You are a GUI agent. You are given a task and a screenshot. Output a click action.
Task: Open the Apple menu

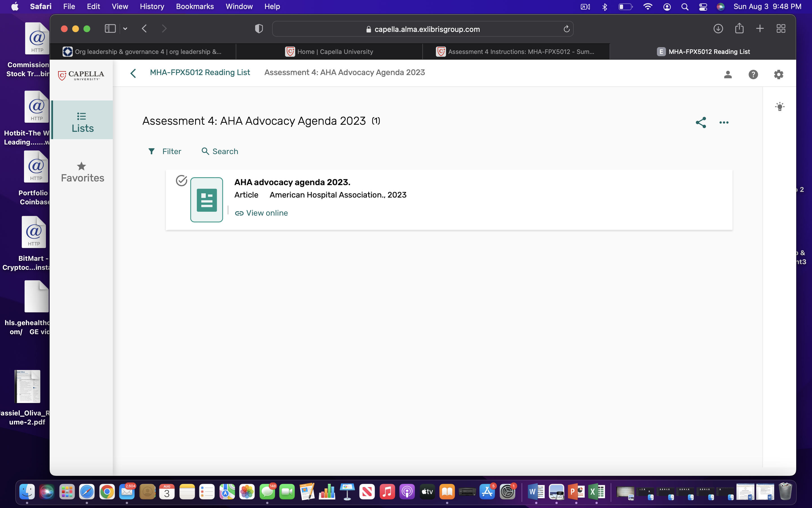(x=15, y=6)
